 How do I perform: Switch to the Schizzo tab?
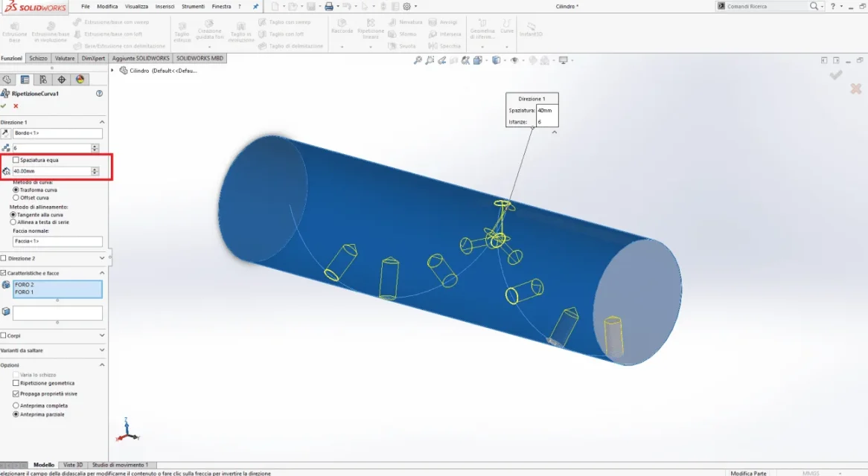point(38,58)
